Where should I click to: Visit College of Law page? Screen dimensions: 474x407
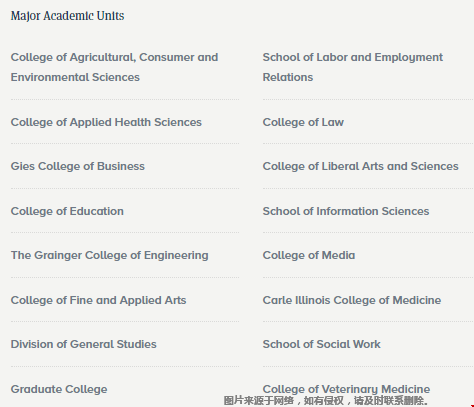303,122
